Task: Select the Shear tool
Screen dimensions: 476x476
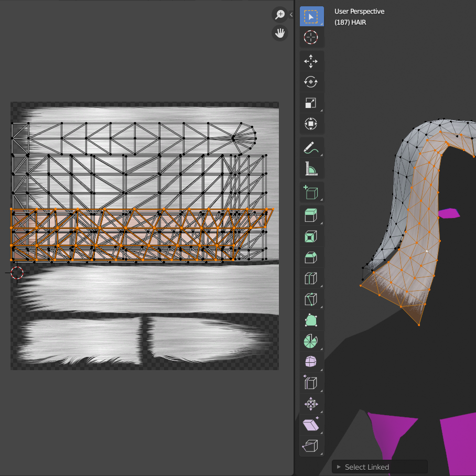Action: click(311, 425)
